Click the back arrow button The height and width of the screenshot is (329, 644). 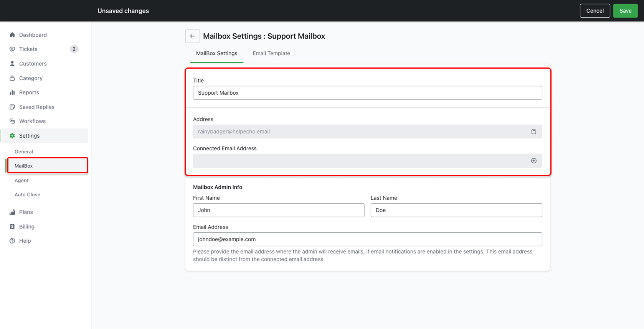pyautogui.click(x=192, y=36)
